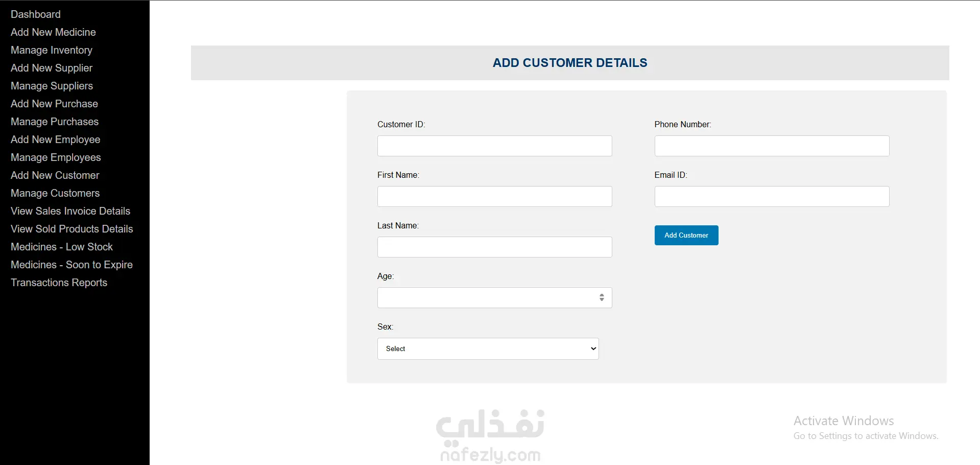Select the Last Name input box
980x465 pixels.
[x=495, y=247]
